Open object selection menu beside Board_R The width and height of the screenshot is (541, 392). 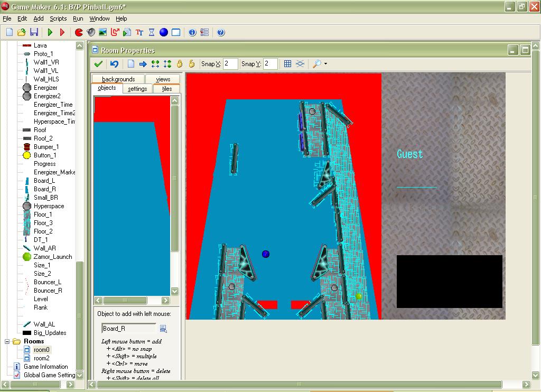(163, 329)
